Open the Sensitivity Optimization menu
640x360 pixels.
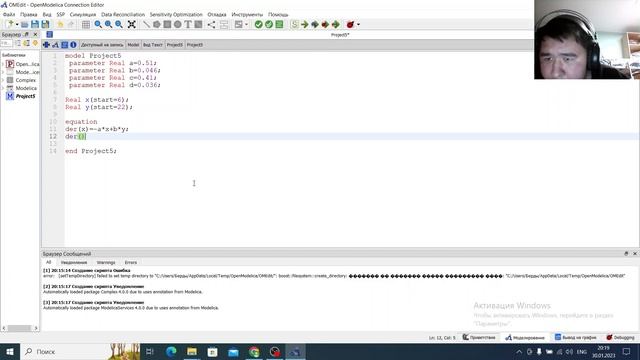click(176, 14)
